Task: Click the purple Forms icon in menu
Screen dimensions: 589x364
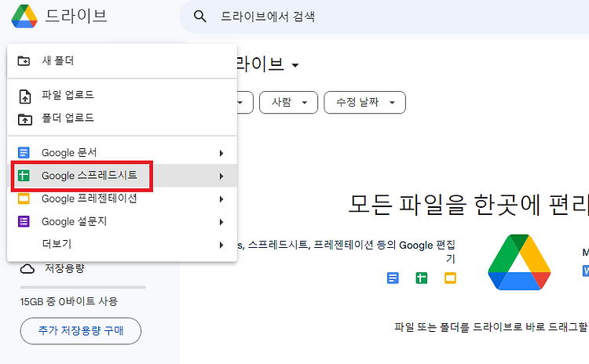Action: 24,221
